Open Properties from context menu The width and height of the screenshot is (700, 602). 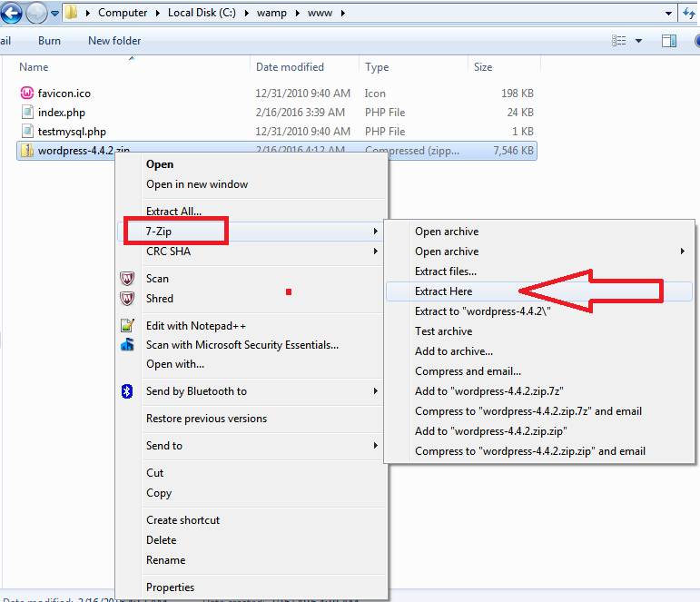point(251,587)
